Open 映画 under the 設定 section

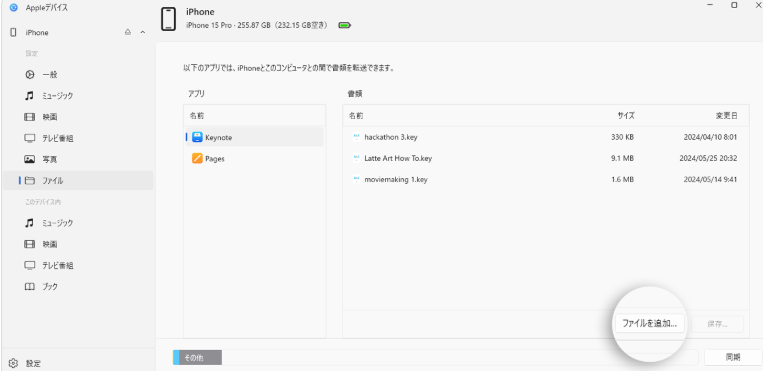(x=78, y=117)
